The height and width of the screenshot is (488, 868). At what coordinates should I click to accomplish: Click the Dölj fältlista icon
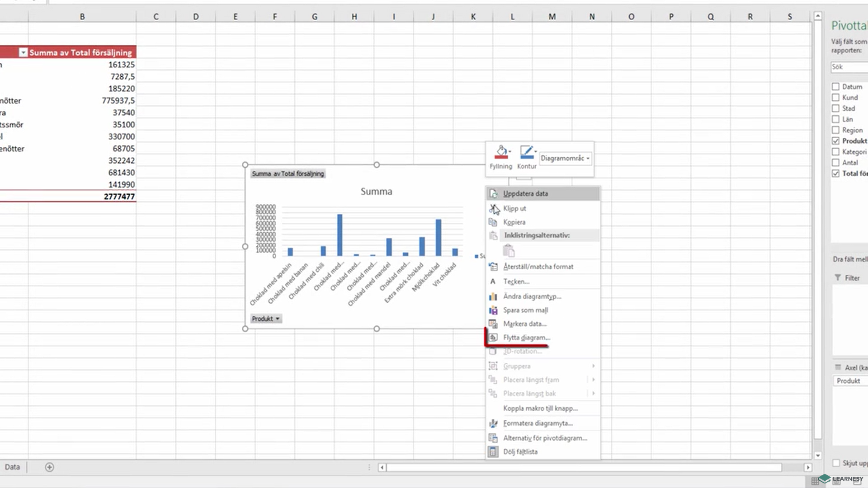click(x=493, y=452)
